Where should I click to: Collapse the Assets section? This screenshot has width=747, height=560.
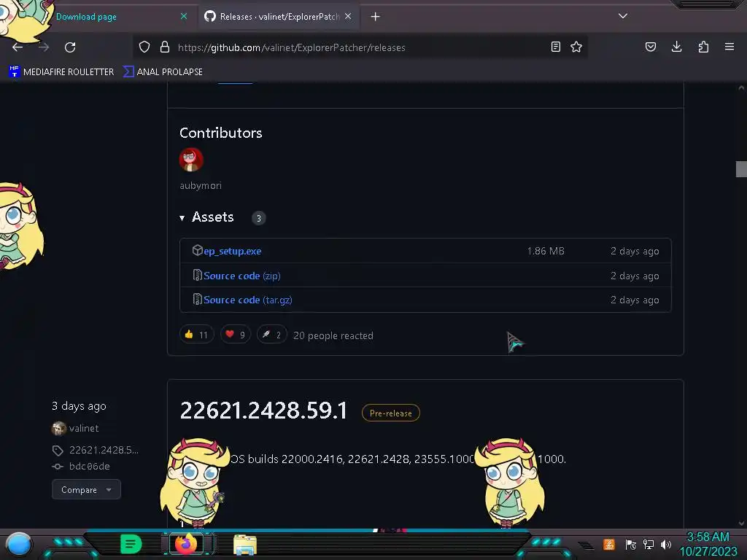[x=206, y=217]
